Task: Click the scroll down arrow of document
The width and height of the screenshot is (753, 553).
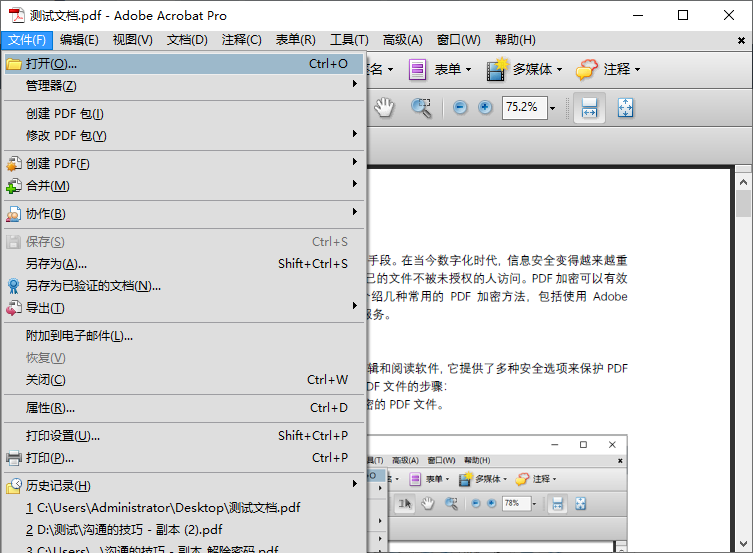Action: (x=743, y=543)
